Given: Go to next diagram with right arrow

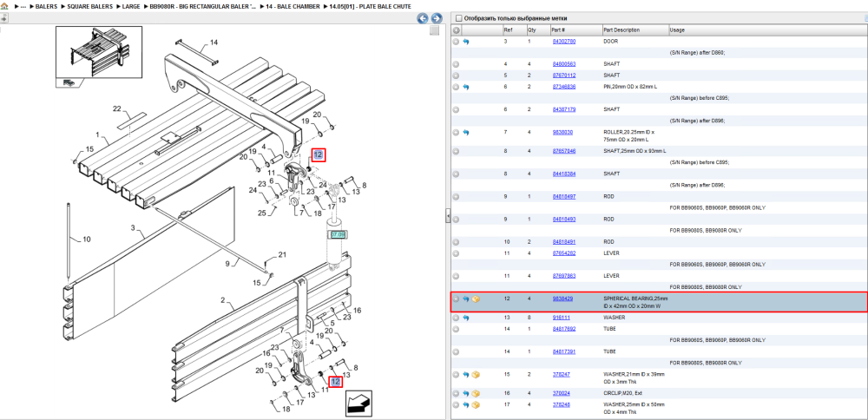Looking at the screenshot, I should pos(437,18).
